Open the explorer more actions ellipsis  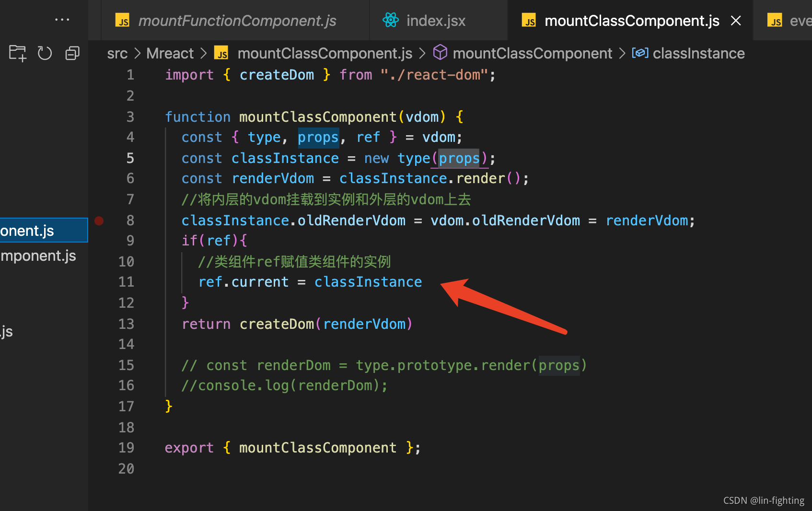(62, 20)
